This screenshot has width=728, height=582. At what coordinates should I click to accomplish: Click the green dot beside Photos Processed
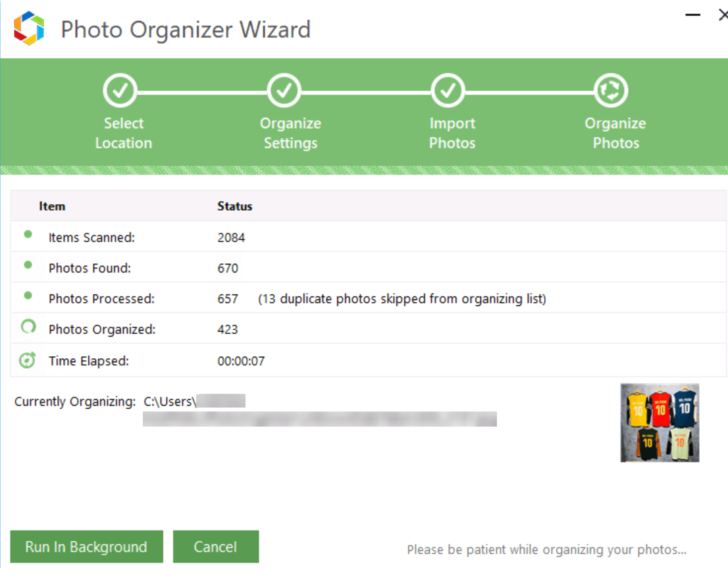tap(27, 296)
